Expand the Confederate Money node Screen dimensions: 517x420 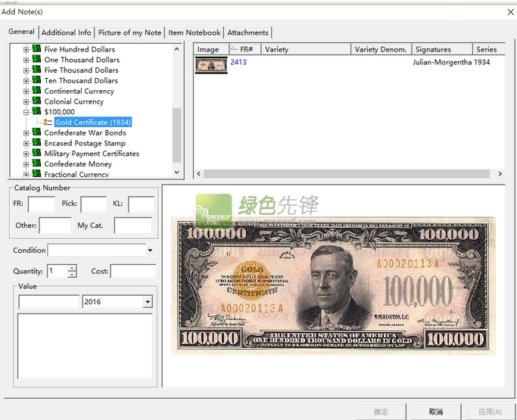tap(26, 164)
